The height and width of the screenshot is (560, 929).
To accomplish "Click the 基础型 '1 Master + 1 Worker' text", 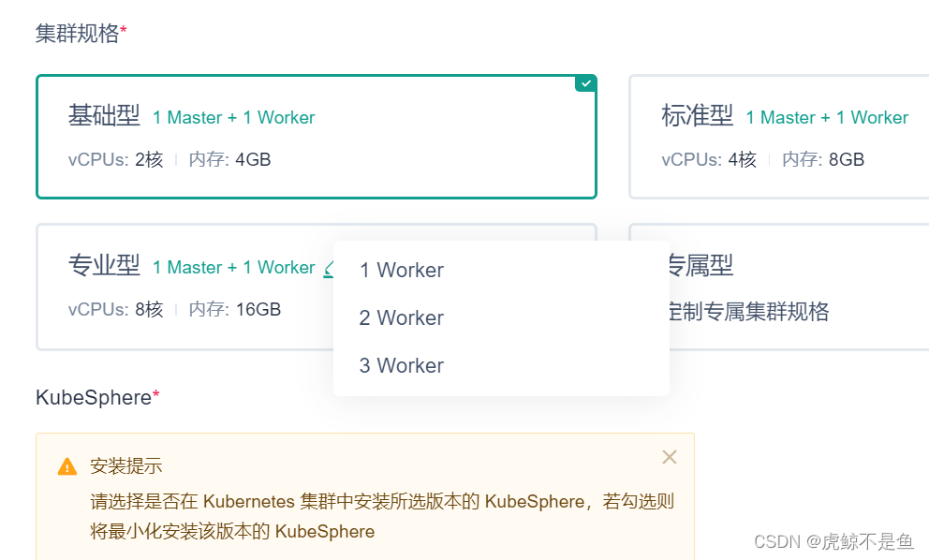I will [x=234, y=117].
